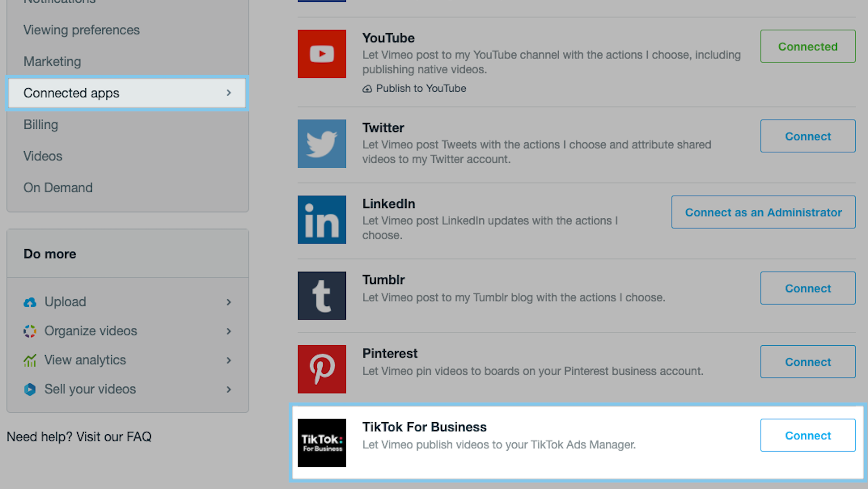Expand the Sell your videos chevron
Image resolution: width=868 pixels, height=489 pixels.
[229, 389]
